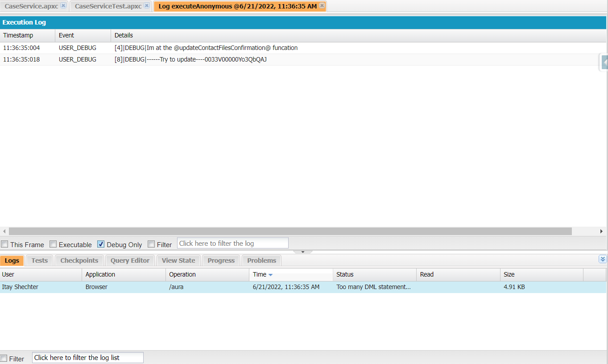The height and width of the screenshot is (364, 608).
Task: Enable the This Frame checkbox
Action: point(4,244)
